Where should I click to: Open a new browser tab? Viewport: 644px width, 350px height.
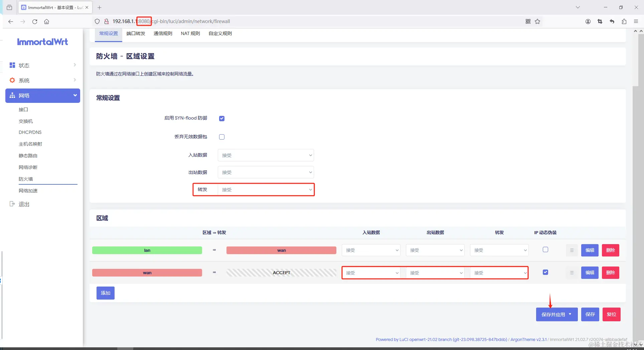pos(99,7)
